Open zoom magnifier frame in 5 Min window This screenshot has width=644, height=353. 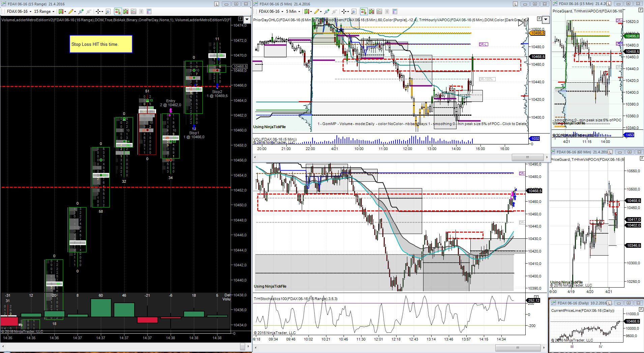[x=353, y=11]
